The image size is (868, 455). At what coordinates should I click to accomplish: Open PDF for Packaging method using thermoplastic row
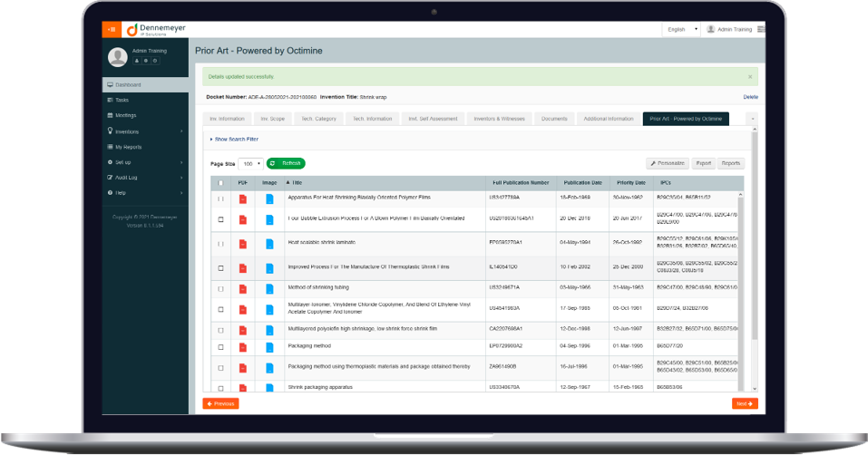(x=242, y=368)
